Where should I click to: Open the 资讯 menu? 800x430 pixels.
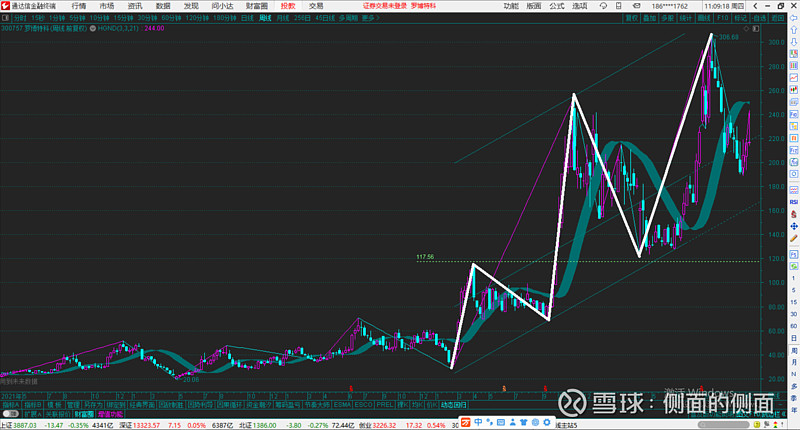coord(135,6)
